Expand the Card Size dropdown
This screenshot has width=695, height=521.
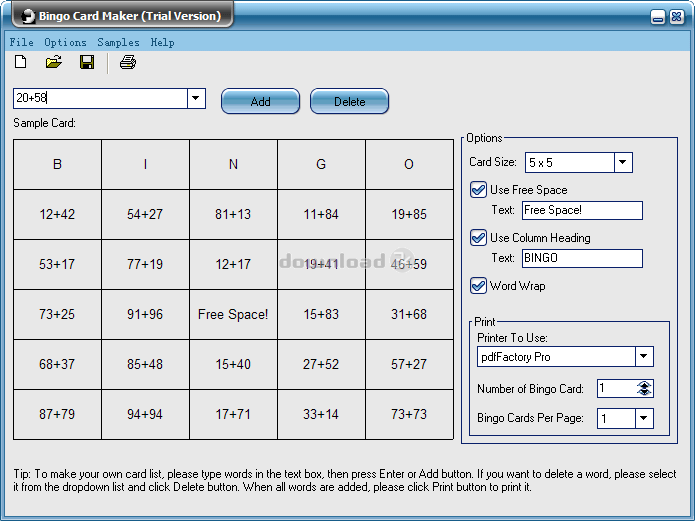click(623, 162)
